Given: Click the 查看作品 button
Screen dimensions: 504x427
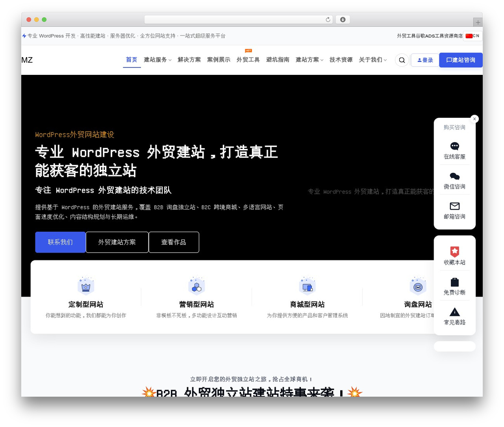Looking at the screenshot, I should [174, 242].
